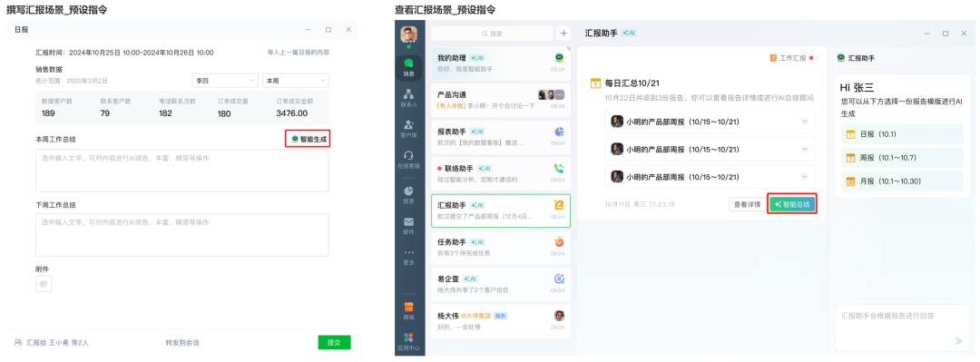Click the 新增客户数 value 189

pos(49,113)
